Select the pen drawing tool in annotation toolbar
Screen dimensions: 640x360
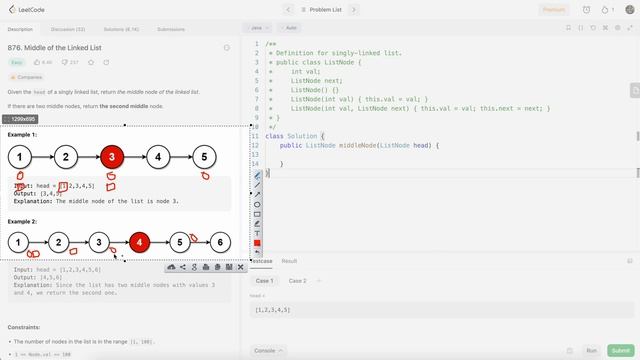257,176
